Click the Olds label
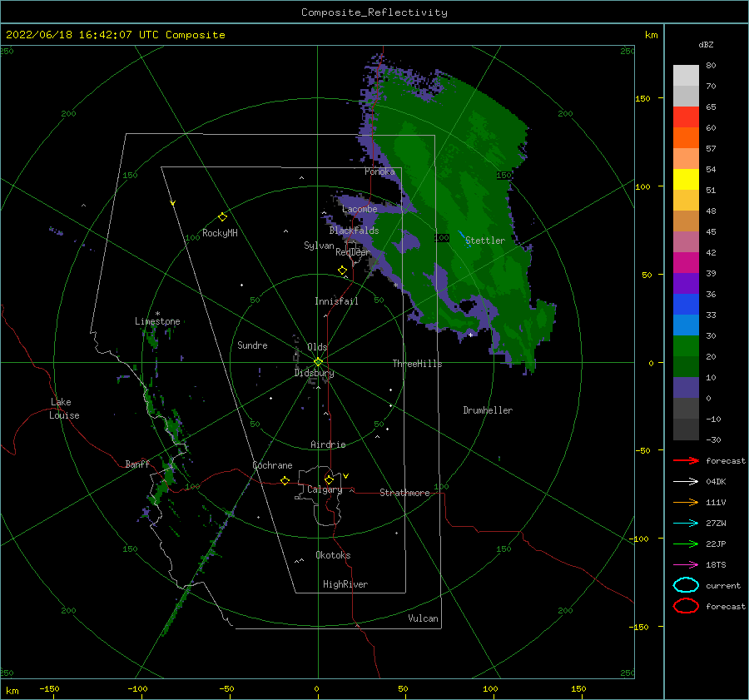Viewport: 749px width, 700px height. tap(317, 347)
